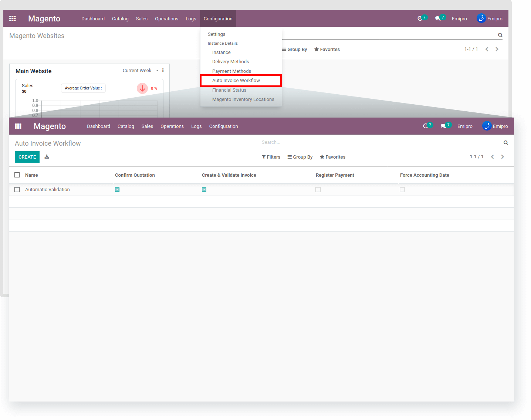
Task: Open apps grid in Magento Websites window
Action: tap(13, 18)
